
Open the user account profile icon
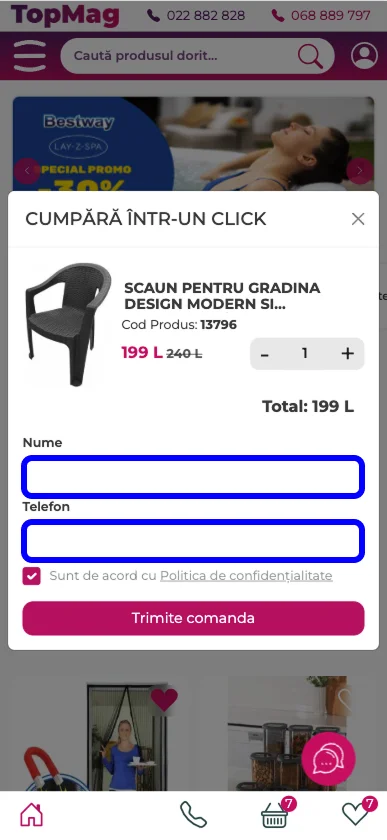[x=364, y=56]
